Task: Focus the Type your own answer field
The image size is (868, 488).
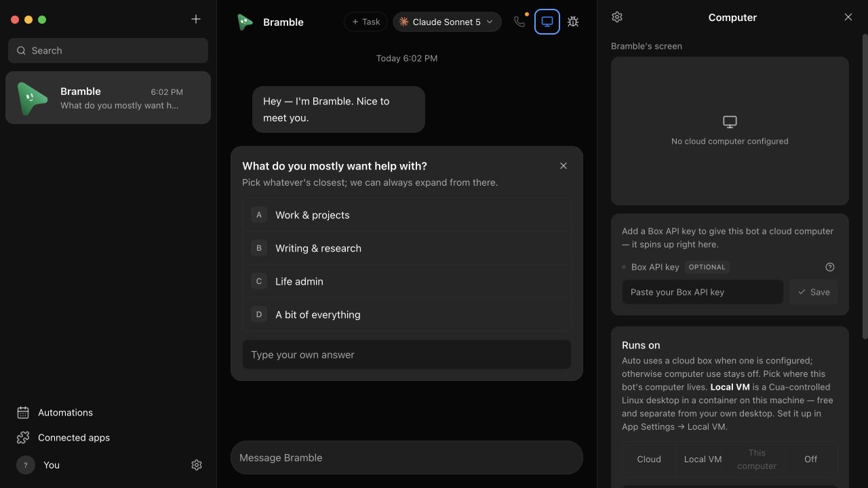Action: (x=407, y=354)
